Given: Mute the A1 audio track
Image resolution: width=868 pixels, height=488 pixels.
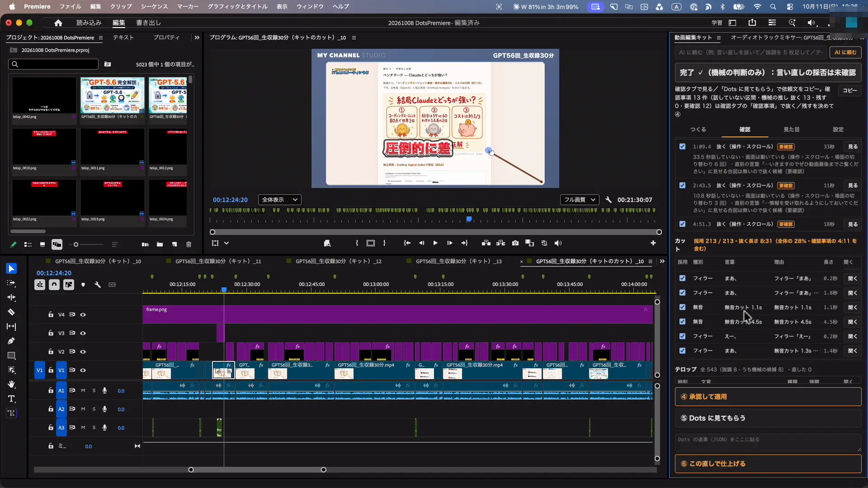Looking at the screenshot, I should tap(83, 390).
